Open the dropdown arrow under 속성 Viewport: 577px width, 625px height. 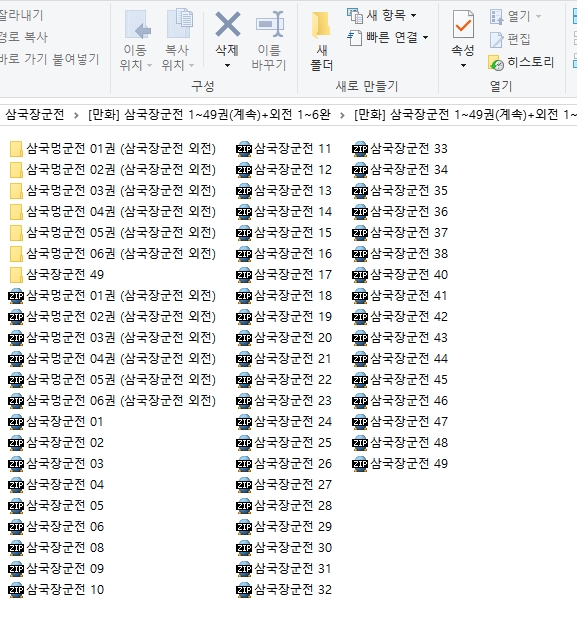tap(463, 65)
